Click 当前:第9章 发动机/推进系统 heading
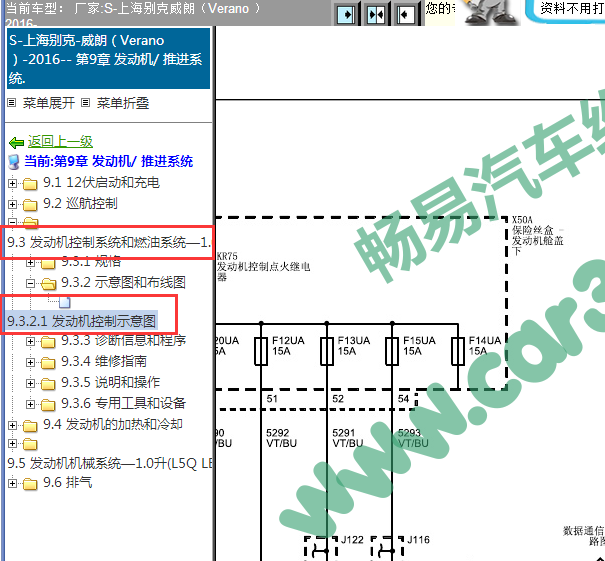Viewport: 605px width, 561px height. tap(108, 161)
